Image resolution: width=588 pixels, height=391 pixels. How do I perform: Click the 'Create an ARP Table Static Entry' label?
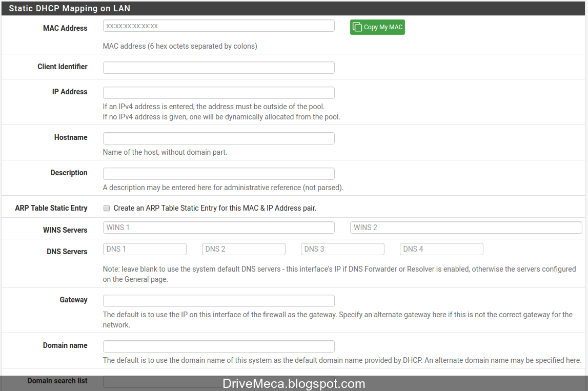coord(215,208)
